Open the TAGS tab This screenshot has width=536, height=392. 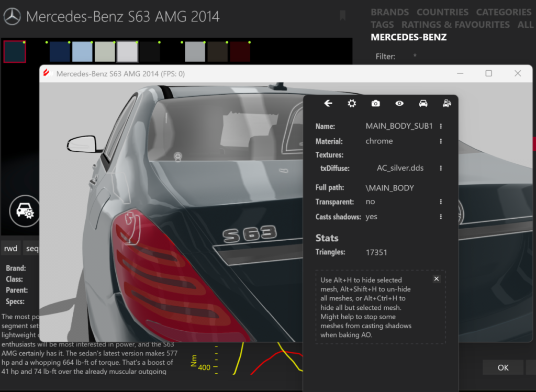coord(382,25)
